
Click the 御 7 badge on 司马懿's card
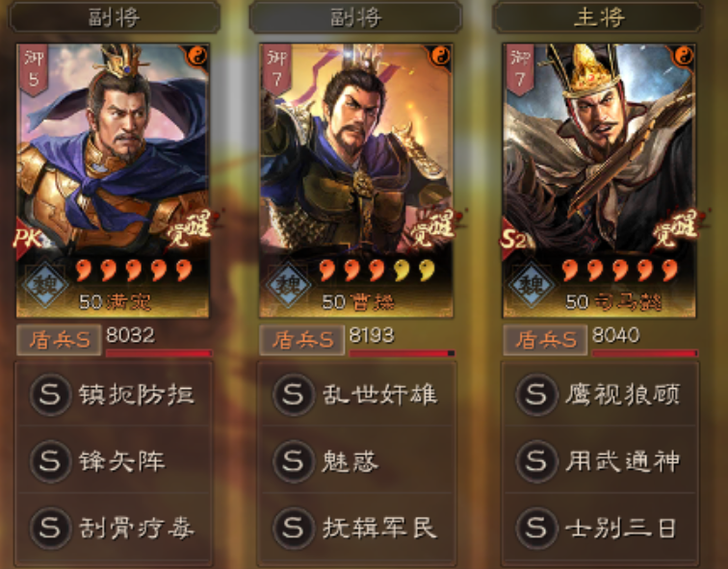[x=520, y=68]
